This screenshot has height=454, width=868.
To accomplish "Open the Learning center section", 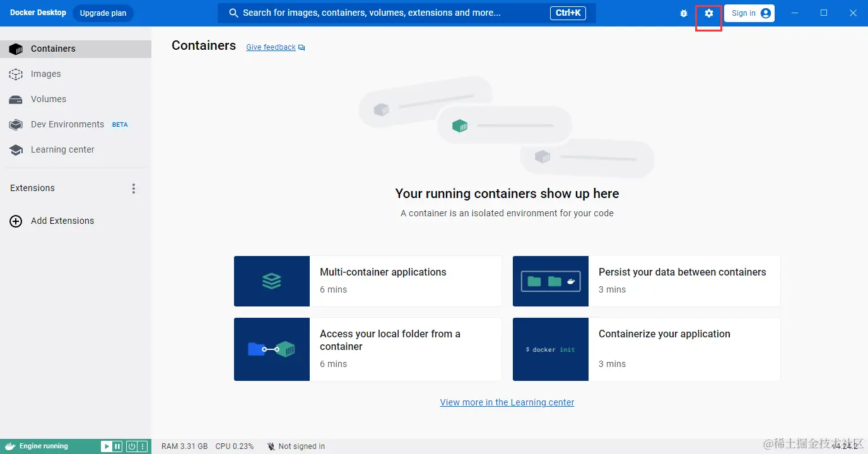I will pos(76,149).
